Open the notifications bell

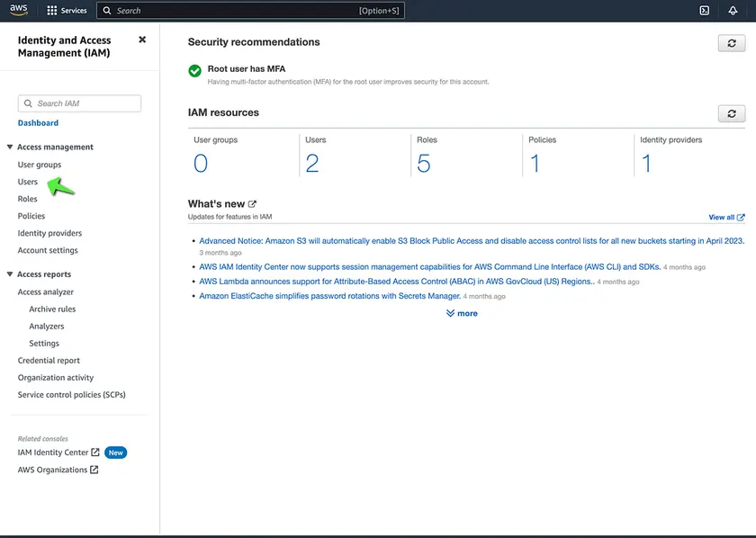733,11
